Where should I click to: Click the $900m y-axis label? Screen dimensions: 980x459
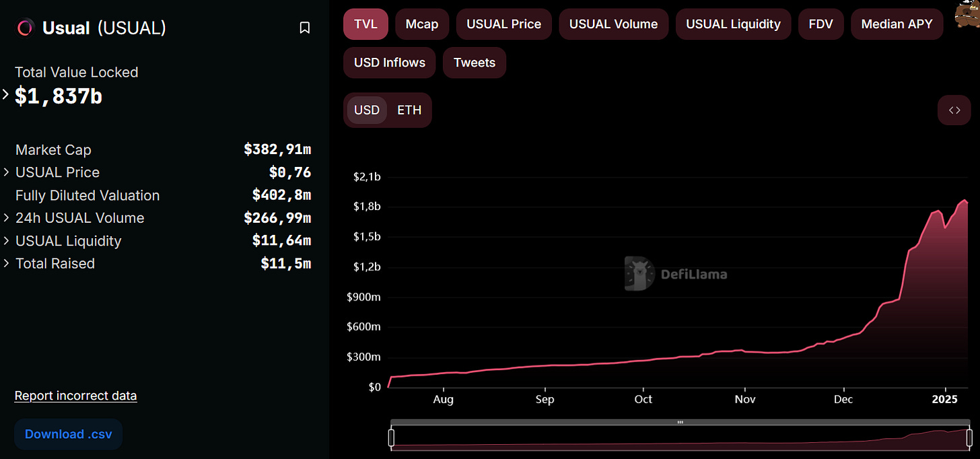click(364, 297)
